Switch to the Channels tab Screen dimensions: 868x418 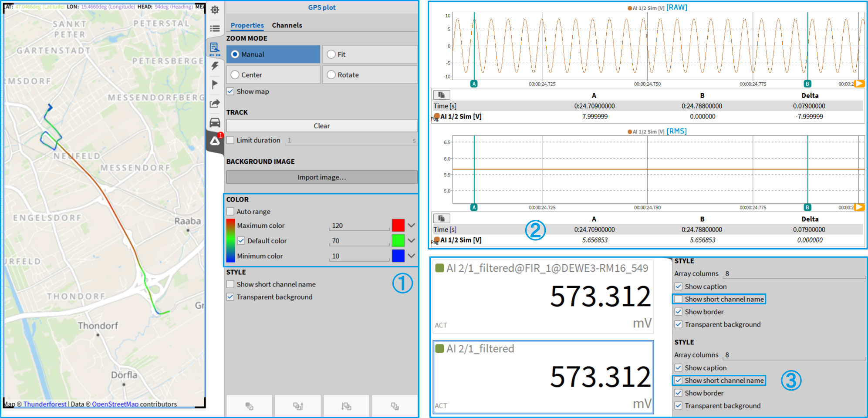coord(287,25)
